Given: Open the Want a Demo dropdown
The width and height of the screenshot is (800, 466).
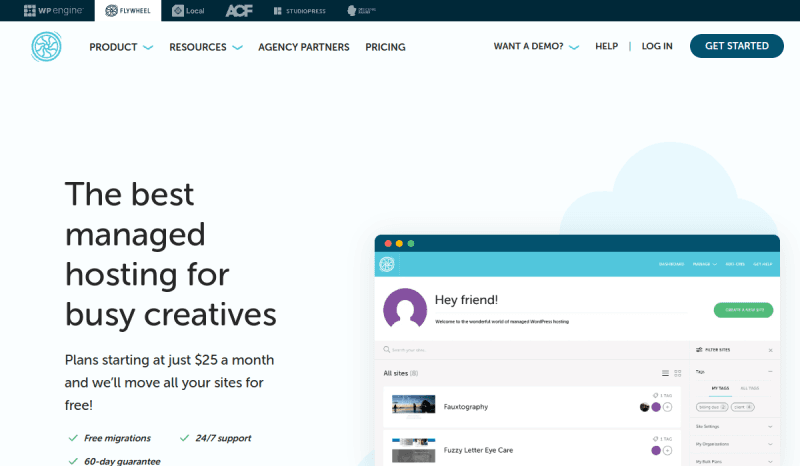Looking at the screenshot, I should coord(536,47).
